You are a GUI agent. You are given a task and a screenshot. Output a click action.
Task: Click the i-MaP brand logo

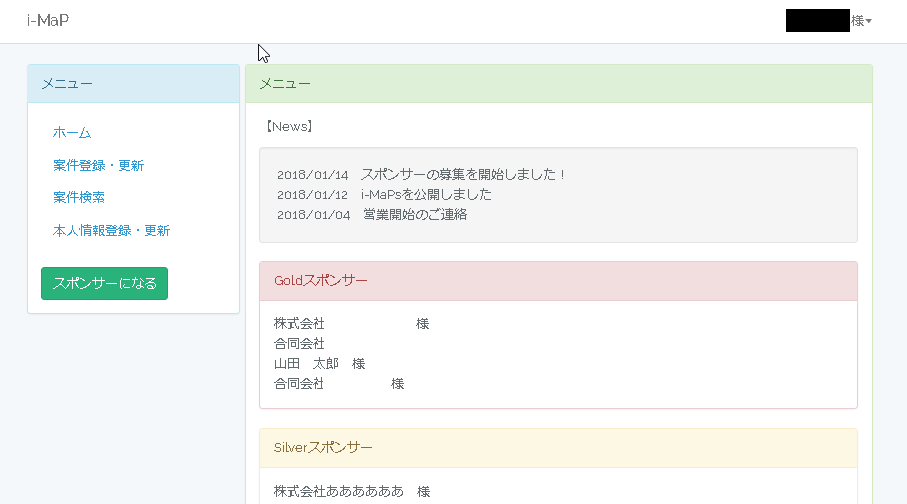[x=48, y=21]
